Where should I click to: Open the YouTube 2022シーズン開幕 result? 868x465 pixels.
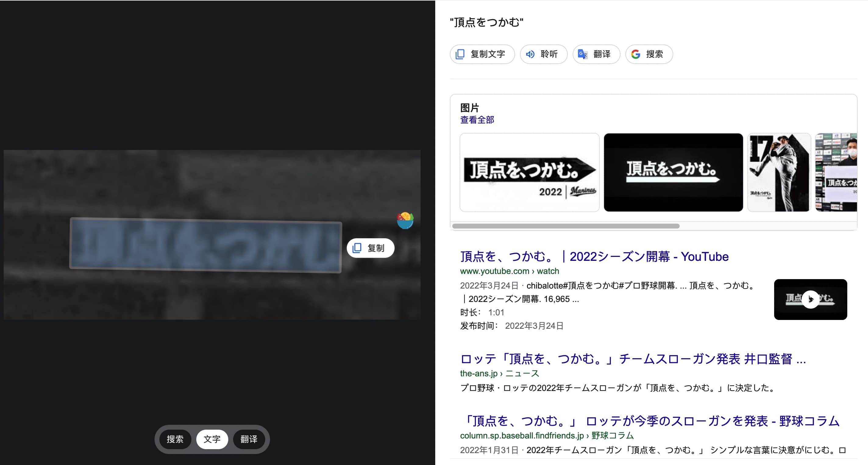pos(594,257)
